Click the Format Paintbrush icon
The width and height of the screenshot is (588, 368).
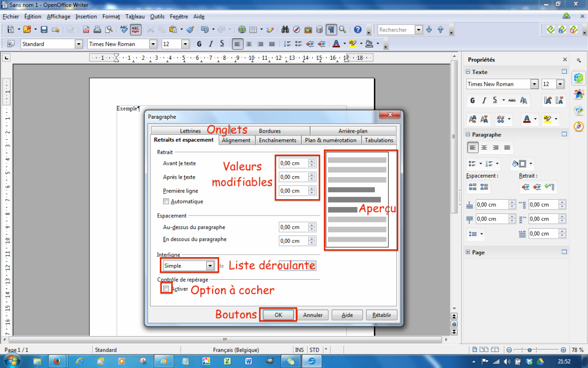click(191, 30)
